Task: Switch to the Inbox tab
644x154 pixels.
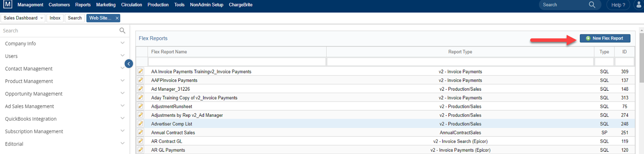Action: tap(55, 18)
